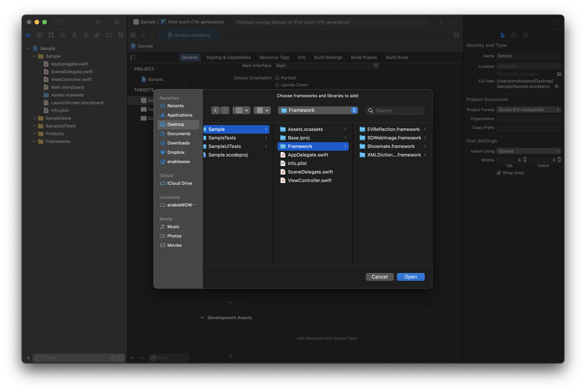The width and height of the screenshot is (586, 392).
Task: Click the dialog's back navigation arrow
Action: pyautogui.click(x=215, y=110)
